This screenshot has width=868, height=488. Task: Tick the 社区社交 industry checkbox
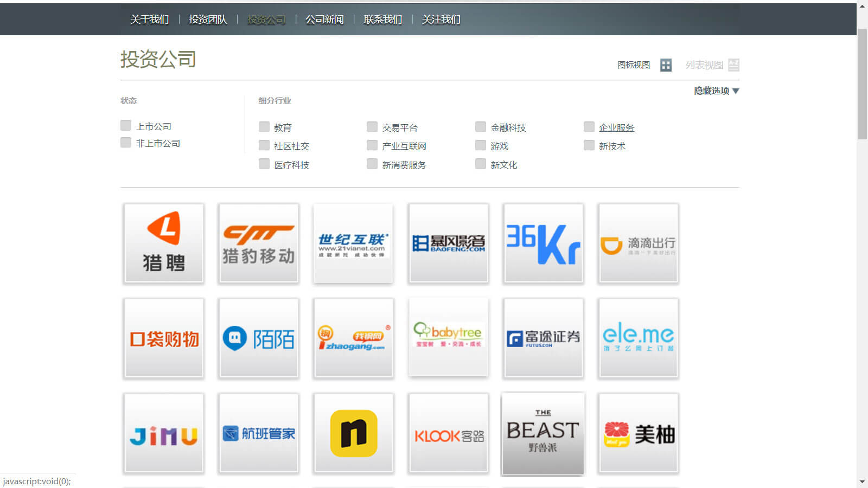click(264, 145)
